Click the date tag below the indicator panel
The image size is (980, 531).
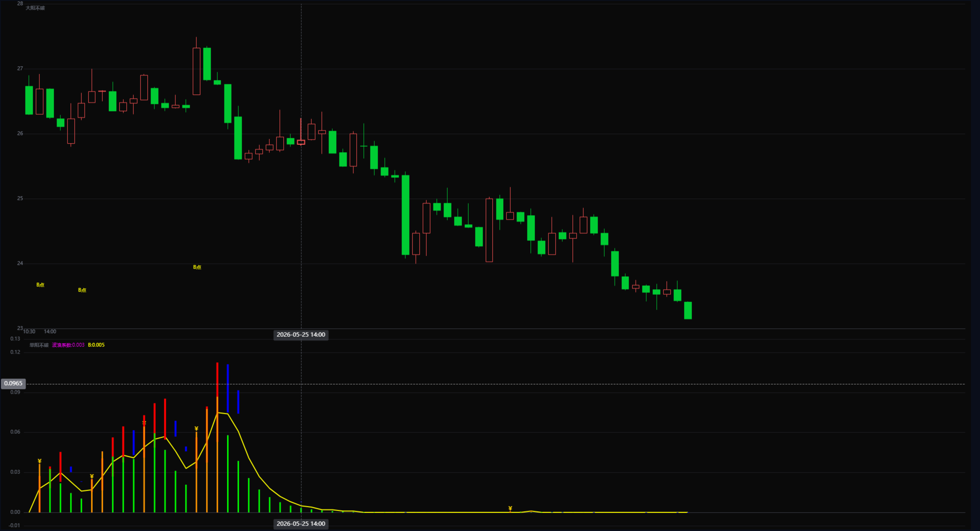point(301,524)
